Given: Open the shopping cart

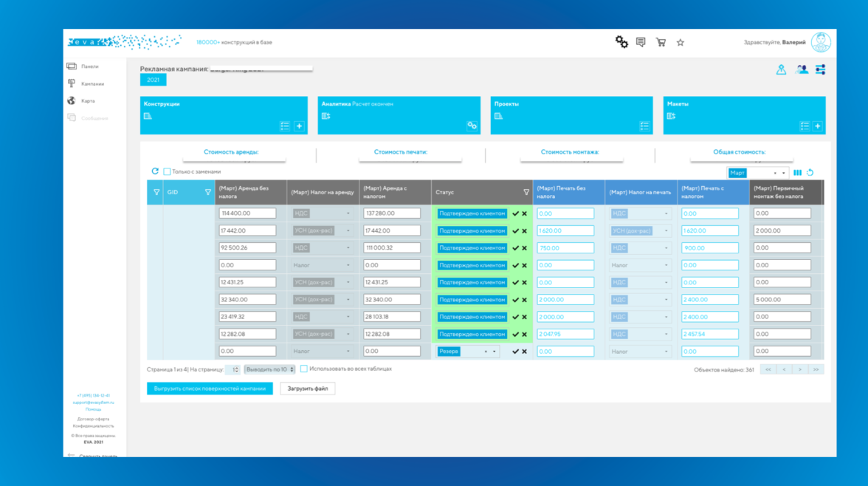Looking at the screenshot, I should click(661, 42).
